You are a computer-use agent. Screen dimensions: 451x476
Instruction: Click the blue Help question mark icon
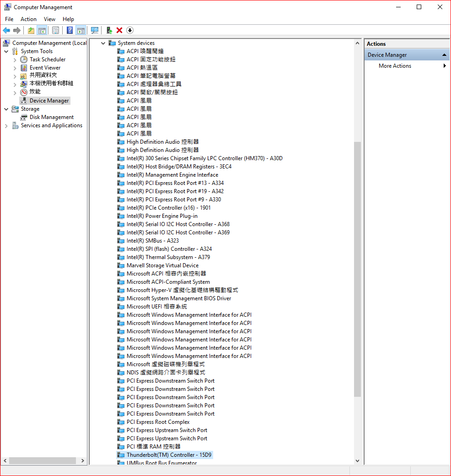pyautogui.click(x=70, y=30)
